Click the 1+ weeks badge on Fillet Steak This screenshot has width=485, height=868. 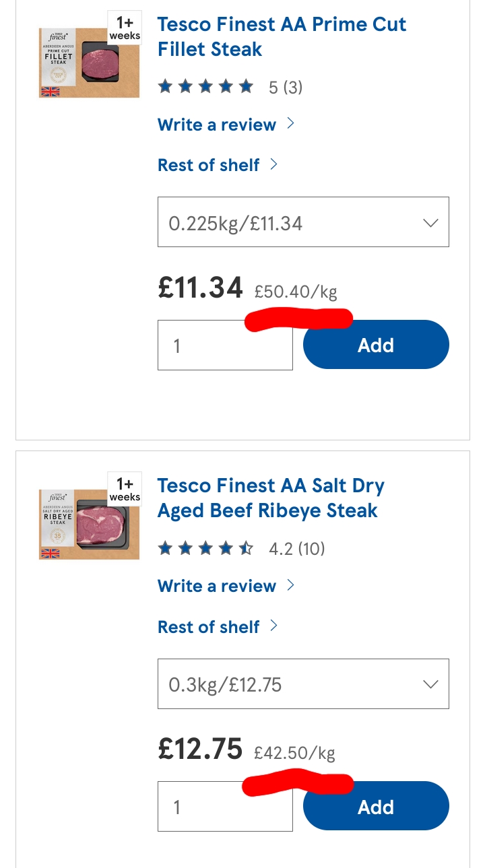tap(125, 28)
